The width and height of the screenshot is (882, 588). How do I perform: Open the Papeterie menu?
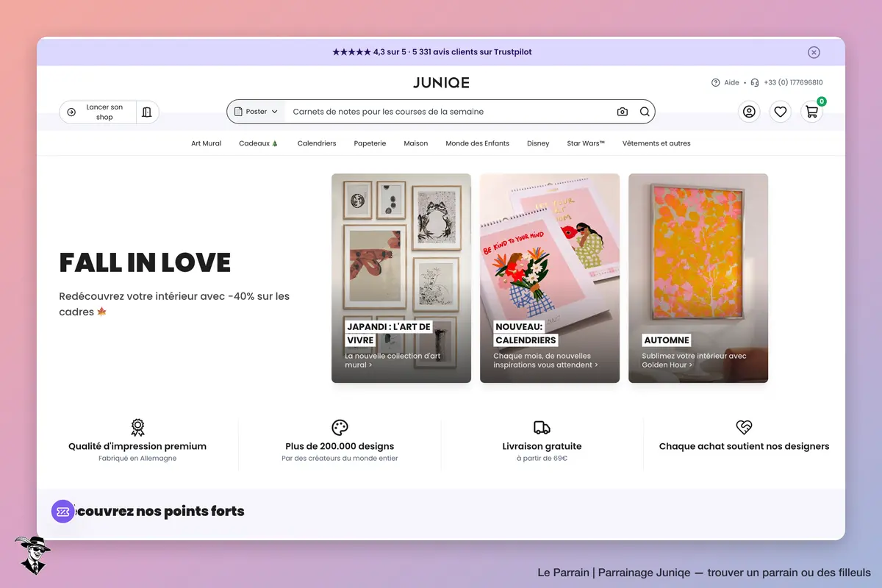coord(370,143)
